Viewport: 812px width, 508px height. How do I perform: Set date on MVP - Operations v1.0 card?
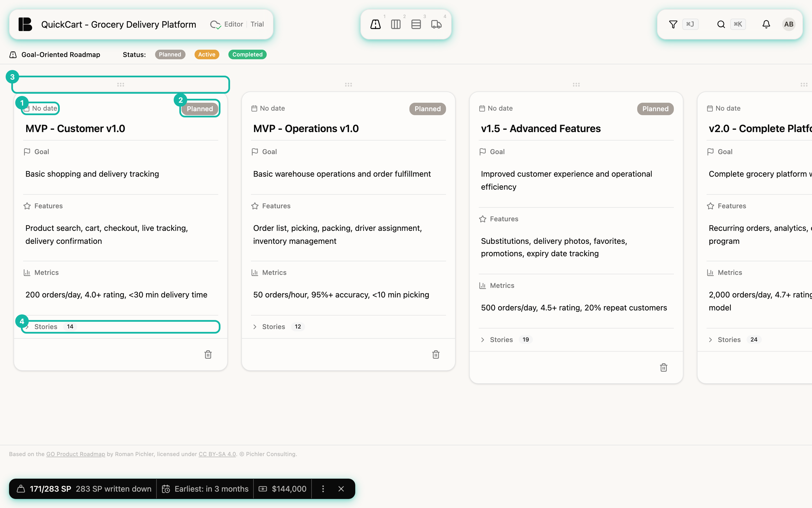pyautogui.click(x=268, y=109)
